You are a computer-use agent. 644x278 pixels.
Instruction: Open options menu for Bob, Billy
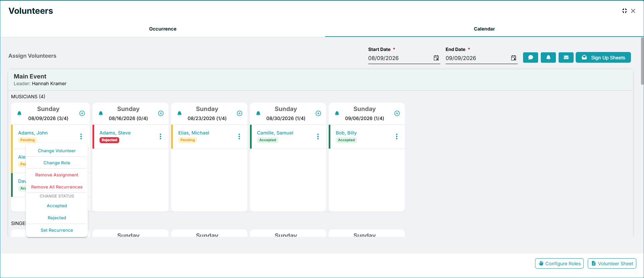[x=397, y=136]
